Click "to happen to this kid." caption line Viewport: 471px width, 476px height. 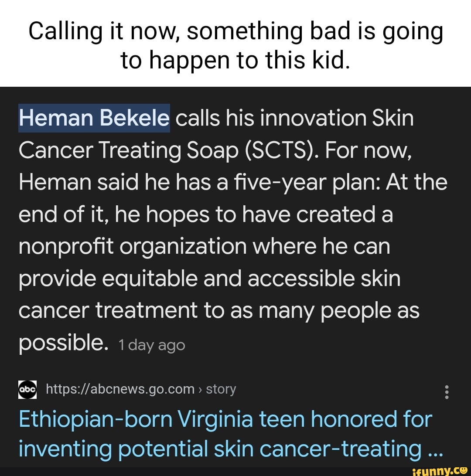(235, 61)
